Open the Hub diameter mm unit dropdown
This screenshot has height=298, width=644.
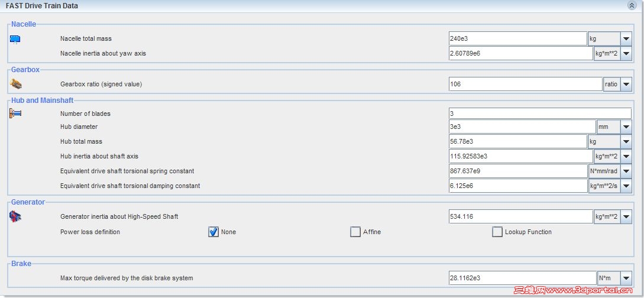pyautogui.click(x=626, y=127)
